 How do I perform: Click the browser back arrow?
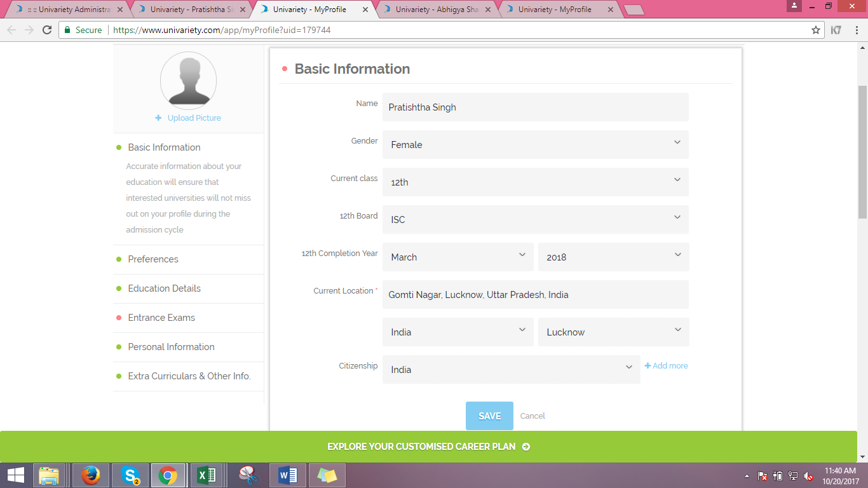pos(11,30)
